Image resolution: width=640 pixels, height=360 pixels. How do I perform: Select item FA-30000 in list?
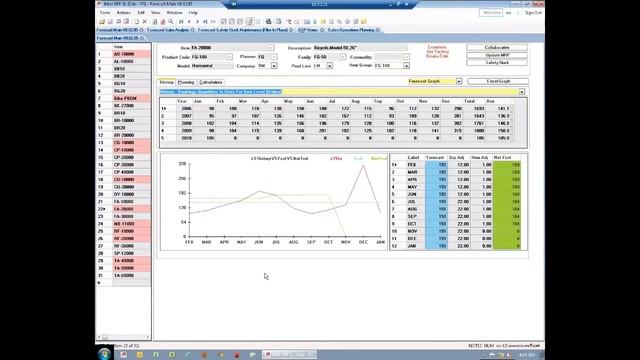[x=131, y=216]
